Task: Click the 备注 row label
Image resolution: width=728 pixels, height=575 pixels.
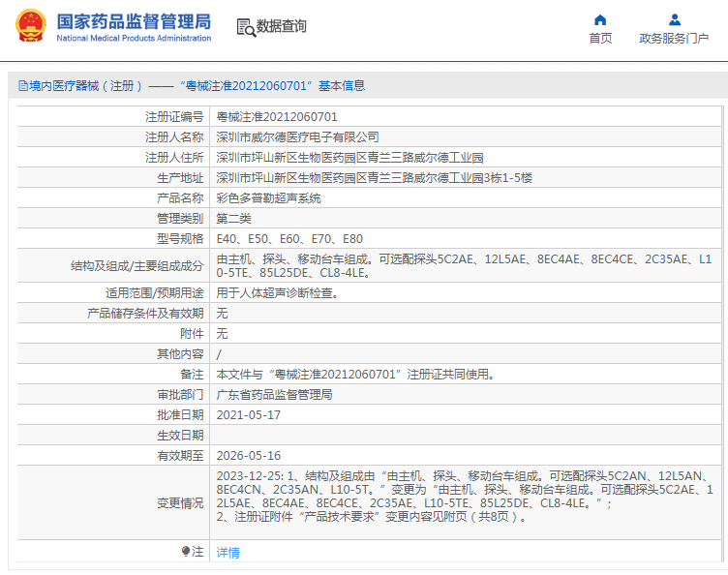Action: pos(192,375)
